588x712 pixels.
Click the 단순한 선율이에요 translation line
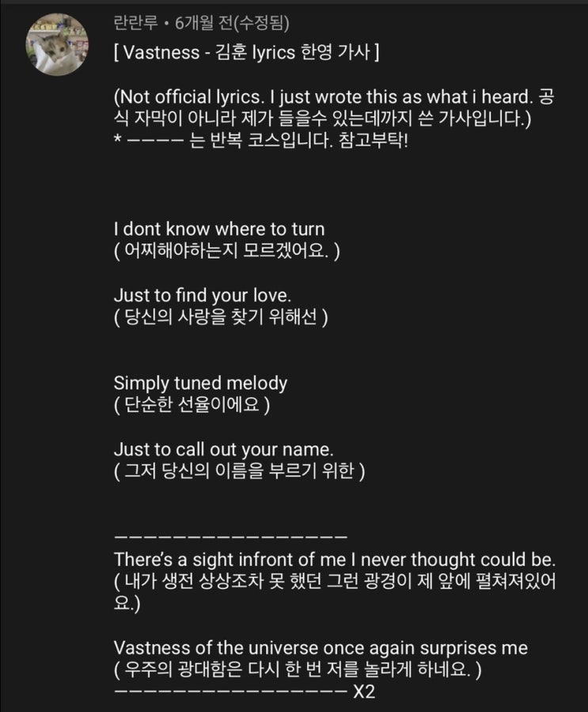pyautogui.click(x=192, y=405)
